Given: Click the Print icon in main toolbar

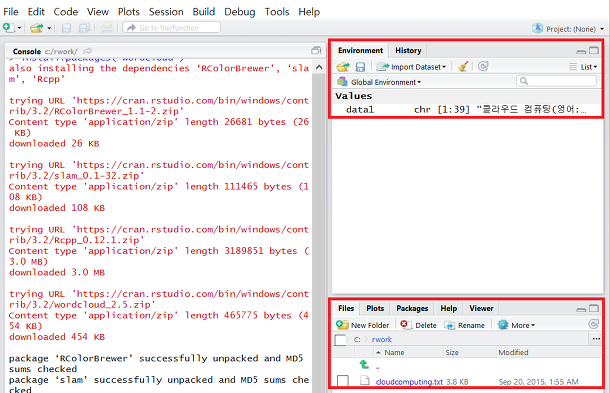Looking at the screenshot, I should (x=107, y=28).
